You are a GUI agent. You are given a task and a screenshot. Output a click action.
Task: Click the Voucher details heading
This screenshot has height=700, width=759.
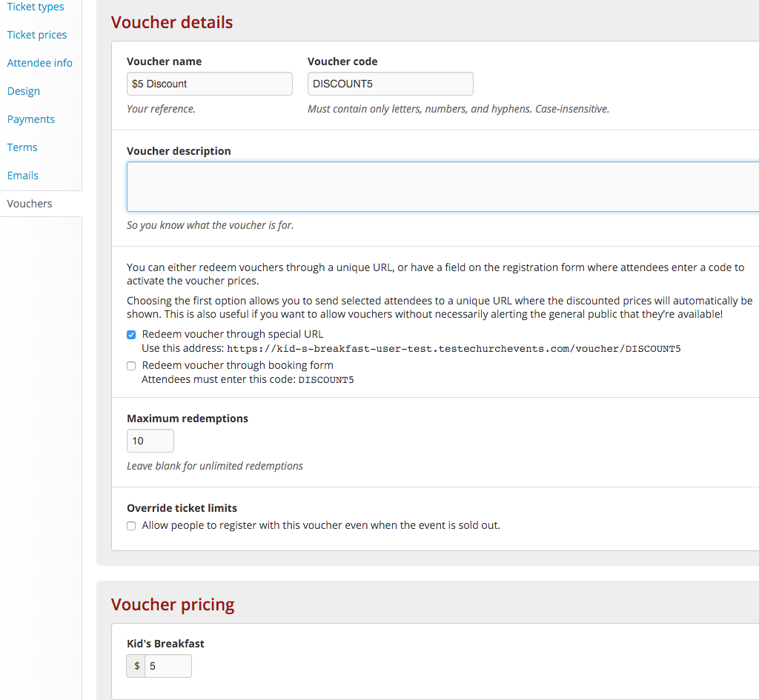(x=172, y=22)
